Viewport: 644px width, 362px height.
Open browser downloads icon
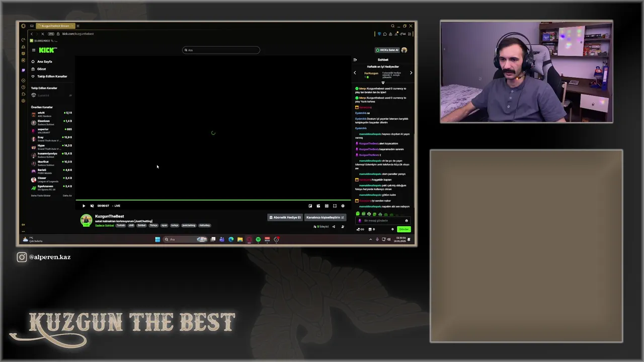point(397,34)
